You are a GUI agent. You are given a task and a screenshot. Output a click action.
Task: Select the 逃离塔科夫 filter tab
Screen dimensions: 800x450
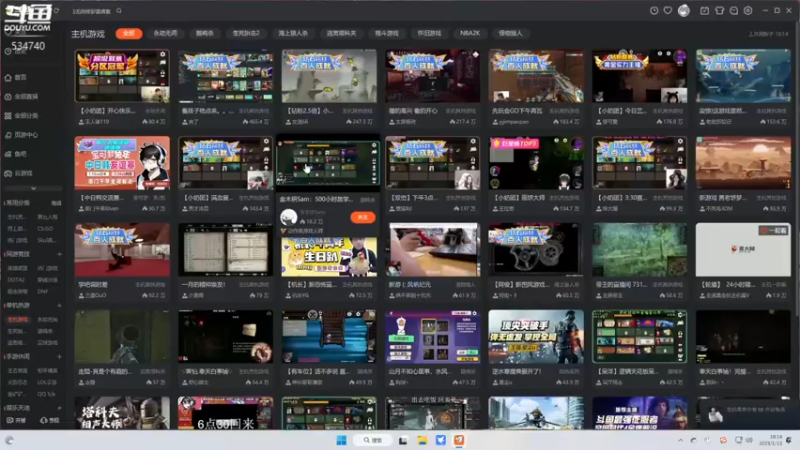click(341, 33)
